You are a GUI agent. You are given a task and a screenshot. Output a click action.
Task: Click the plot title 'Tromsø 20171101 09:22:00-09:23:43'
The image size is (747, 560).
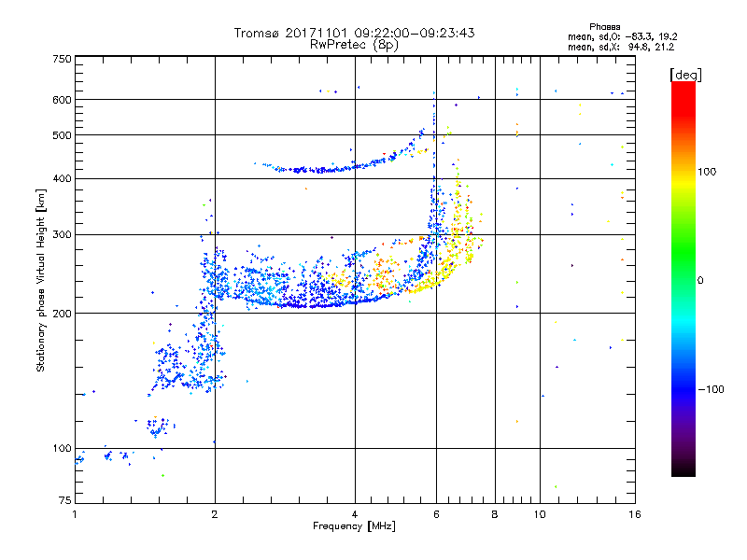pyautogui.click(x=354, y=33)
